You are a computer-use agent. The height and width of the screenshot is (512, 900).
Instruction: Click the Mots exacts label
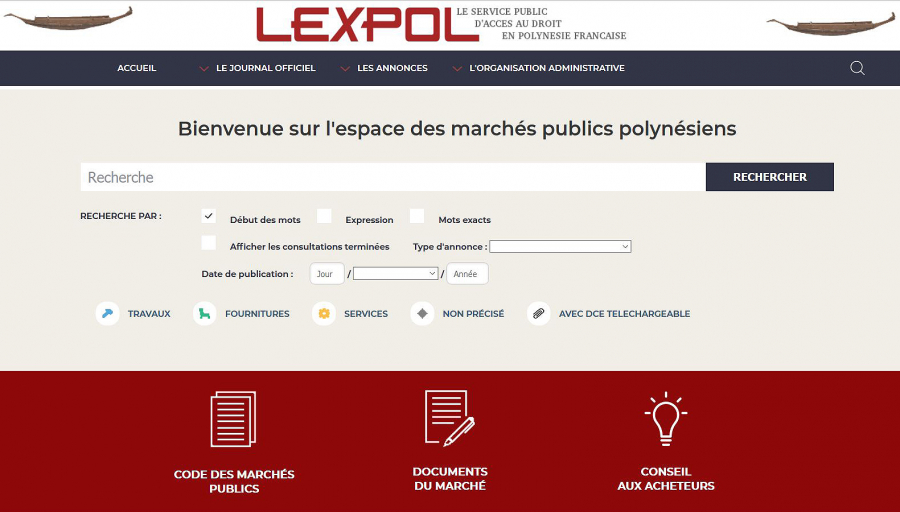(464, 220)
